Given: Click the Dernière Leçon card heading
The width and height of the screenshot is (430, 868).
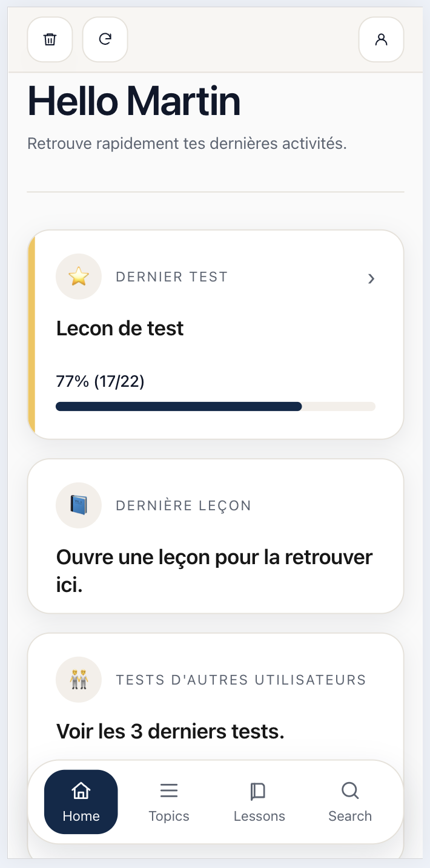Looking at the screenshot, I should pos(184,505).
